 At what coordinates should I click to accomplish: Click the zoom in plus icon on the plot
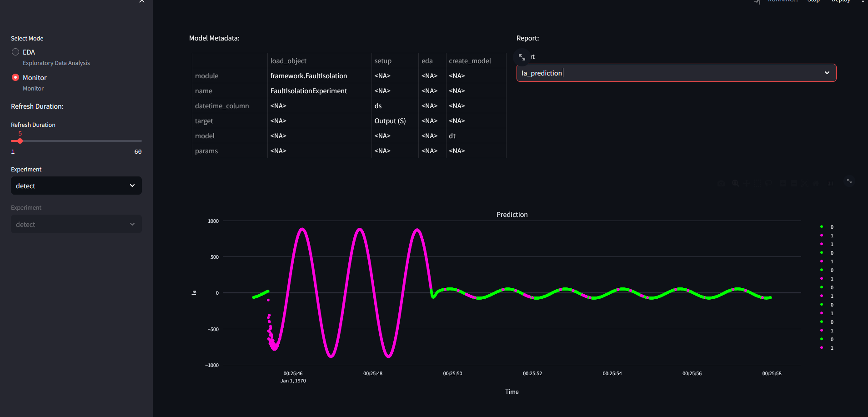[783, 183]
